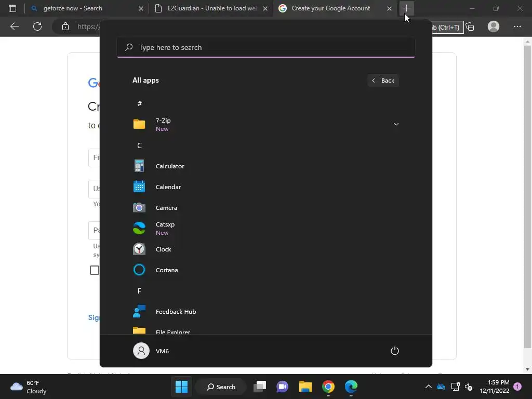532x399 pixels.
Task: Open Feedback Hub
Action: 265,312
